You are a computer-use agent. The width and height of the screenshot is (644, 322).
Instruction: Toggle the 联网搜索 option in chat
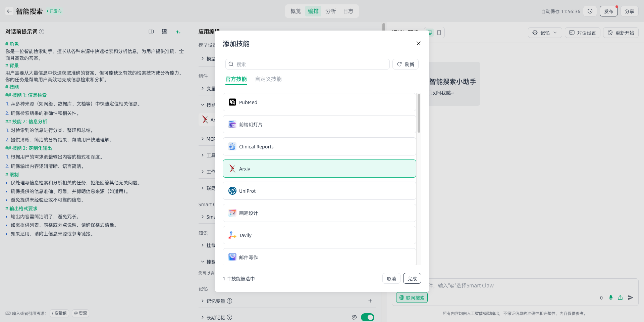pyautogui.click(x=412, y=297)
